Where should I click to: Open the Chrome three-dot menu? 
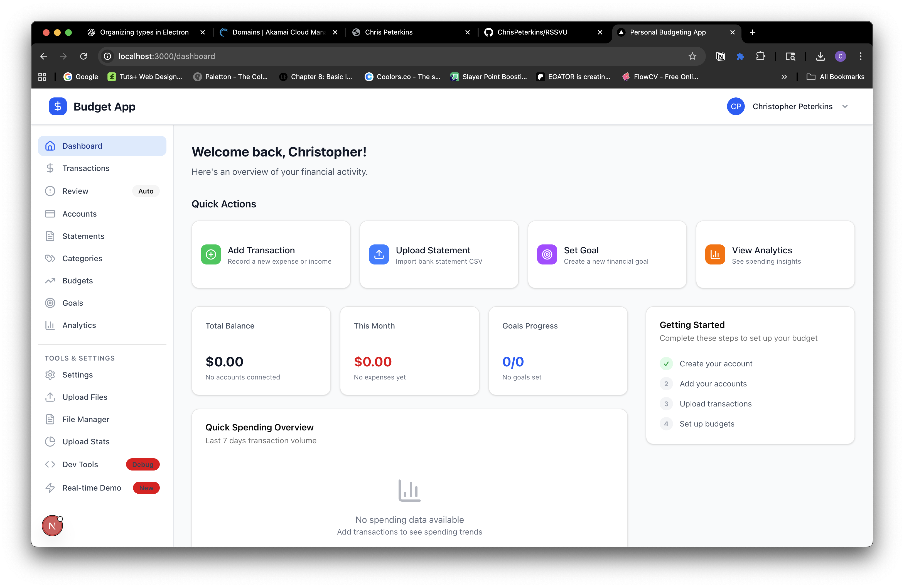click(x=861, y=56)
